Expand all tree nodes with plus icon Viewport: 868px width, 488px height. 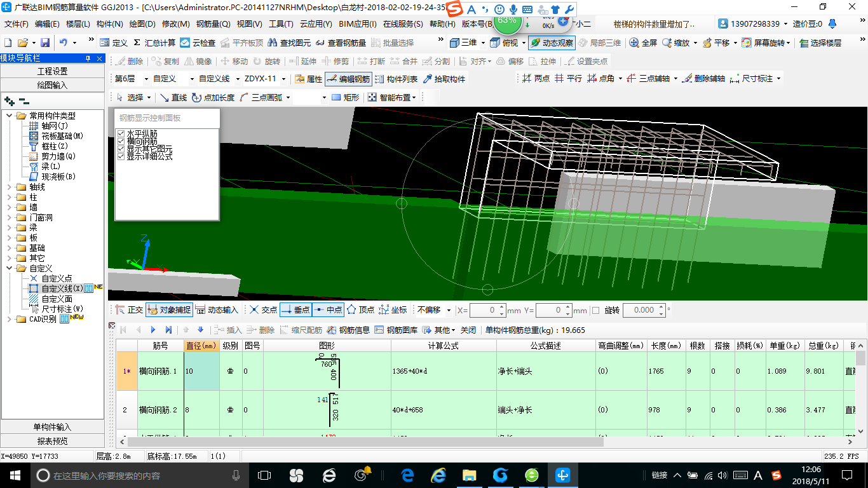click(x=9, y=101)
